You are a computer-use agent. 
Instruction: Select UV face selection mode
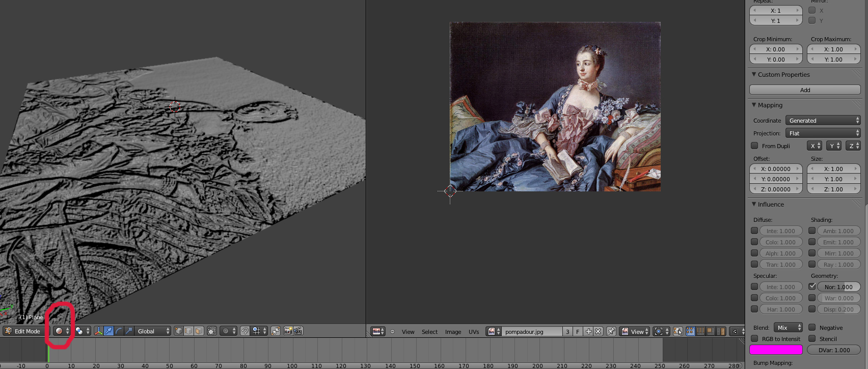pos(711,331)
